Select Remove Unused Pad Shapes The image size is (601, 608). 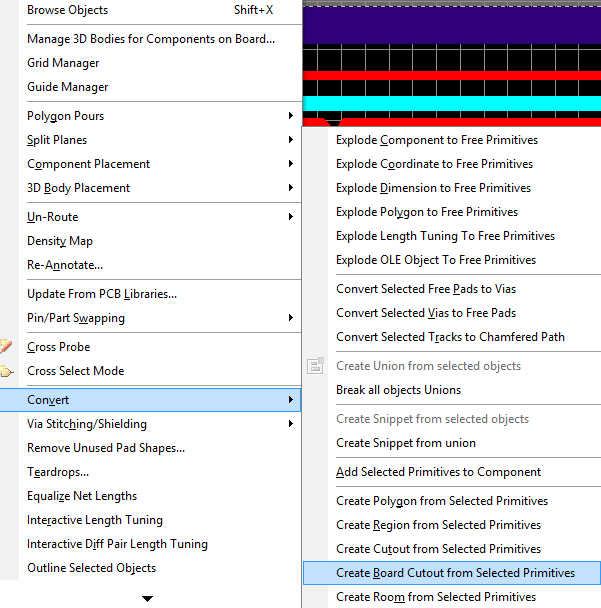click(150, 448)
